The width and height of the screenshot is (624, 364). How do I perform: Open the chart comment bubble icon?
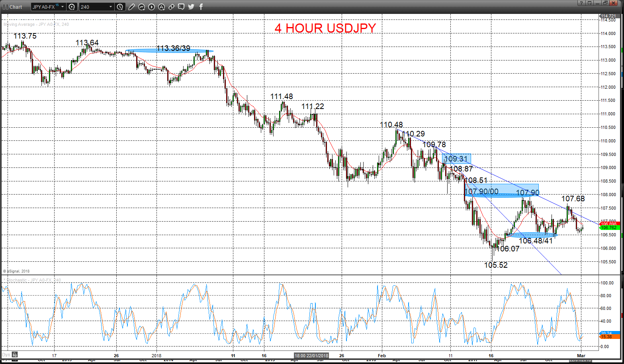coord(181,7)
